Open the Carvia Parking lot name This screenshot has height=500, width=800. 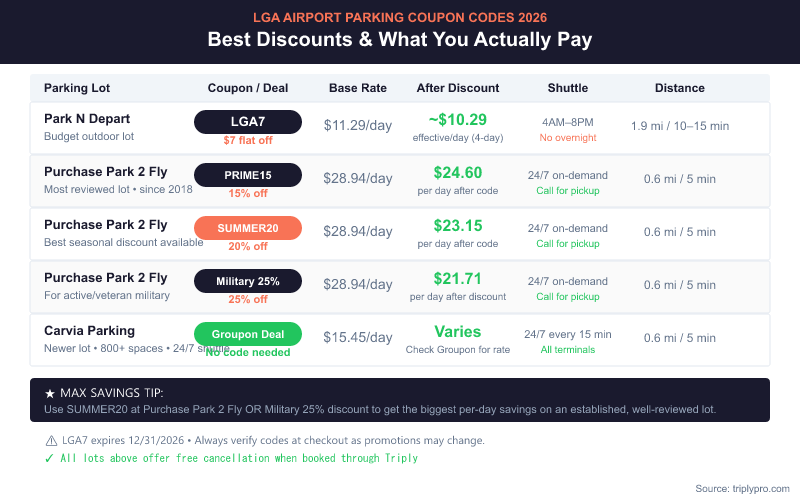click(x=89, y=330)
